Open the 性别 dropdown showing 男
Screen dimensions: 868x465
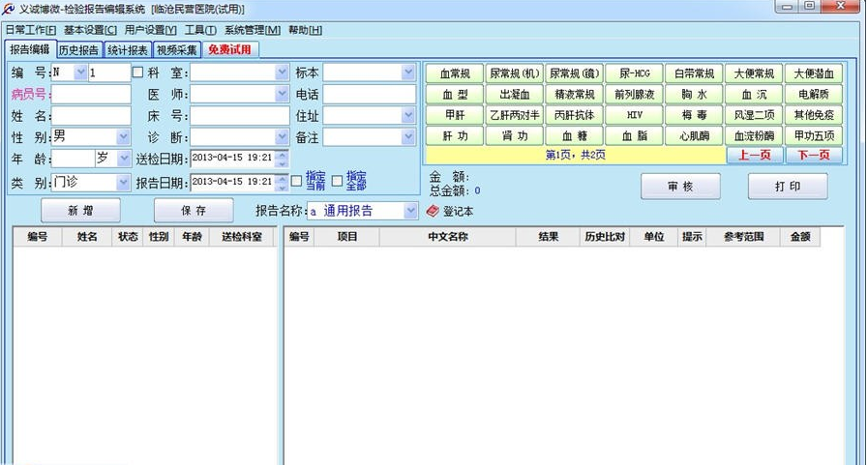pyautogui.click(x=123, y=136)
